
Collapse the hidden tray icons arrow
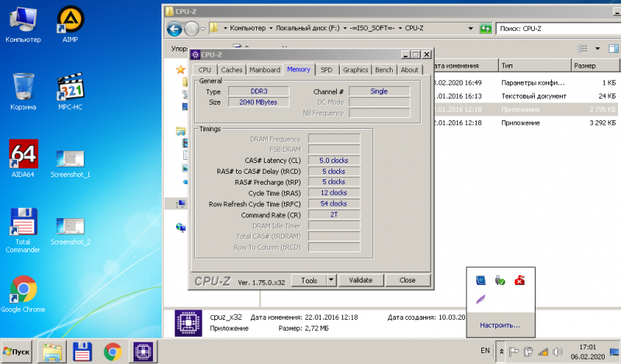(501, 352)
